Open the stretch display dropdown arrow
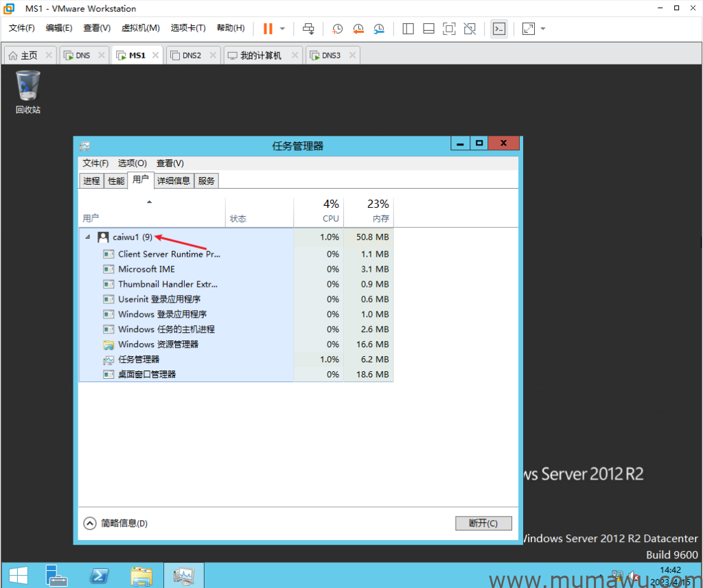The height and width of the screenshot is (588, 703). [543, 29]
